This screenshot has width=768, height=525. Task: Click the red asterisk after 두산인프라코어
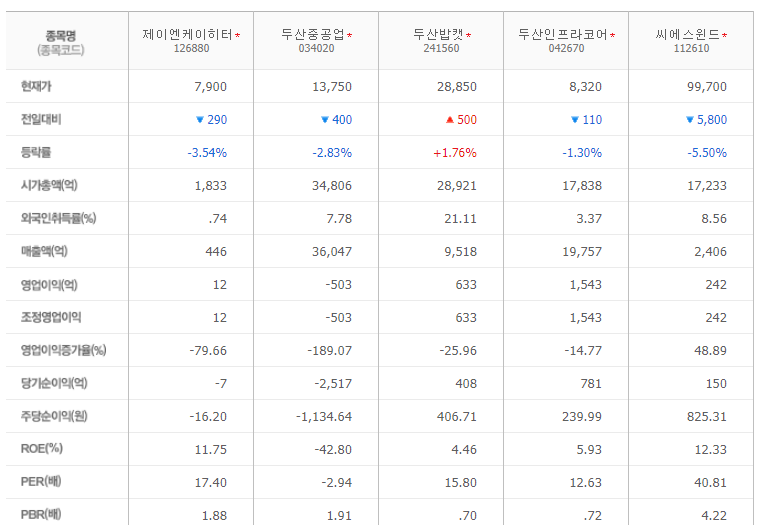click(613, 35)
